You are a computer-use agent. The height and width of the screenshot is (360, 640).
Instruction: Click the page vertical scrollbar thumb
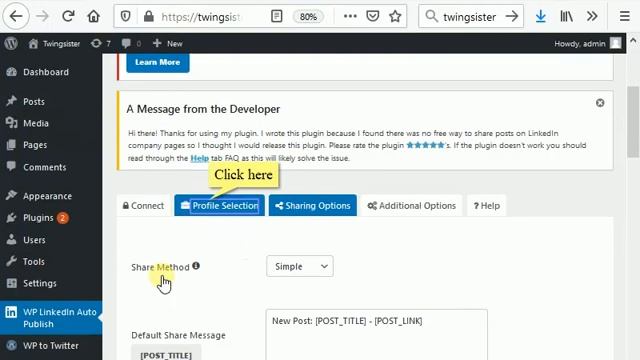pyautogui.click(x=633, y=122)
